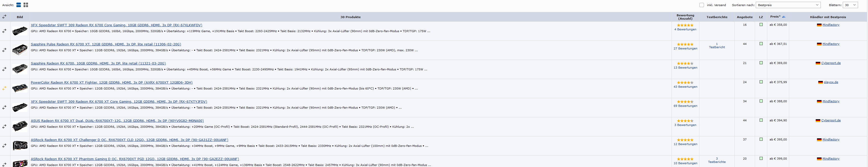Click 44 offers count for Sapphire Pulse
The image size is (868, 167).
point(745,44)
